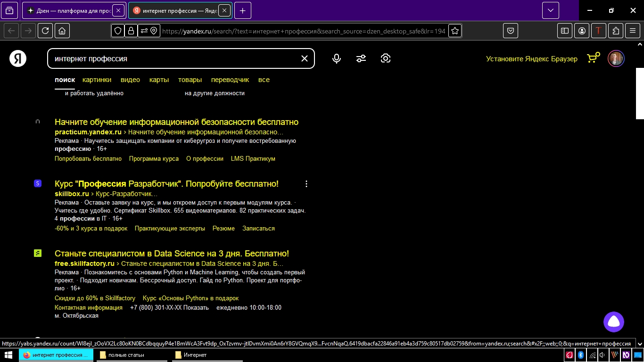
Task: Click Попробовать бесплатно sitelink
Action: 88,159
